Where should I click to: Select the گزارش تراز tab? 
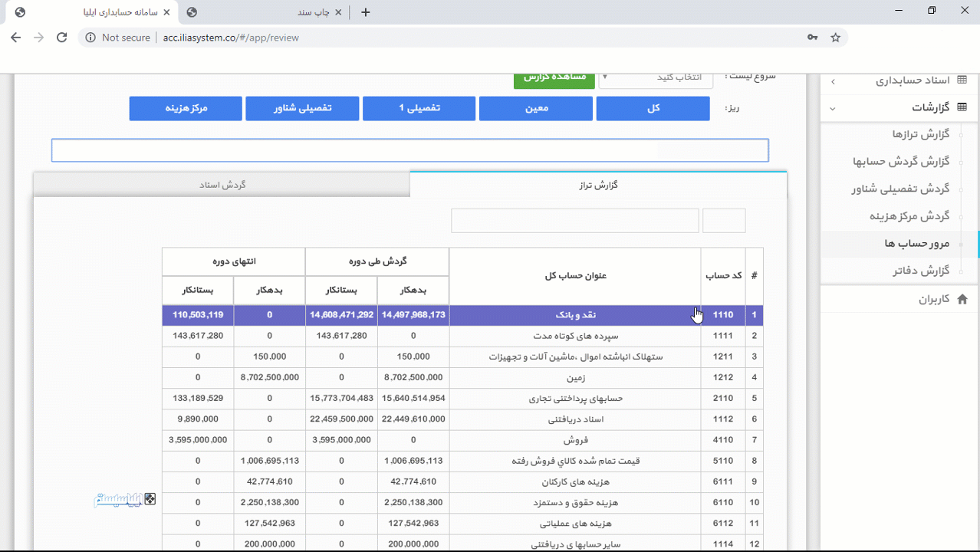coord(598,185)
